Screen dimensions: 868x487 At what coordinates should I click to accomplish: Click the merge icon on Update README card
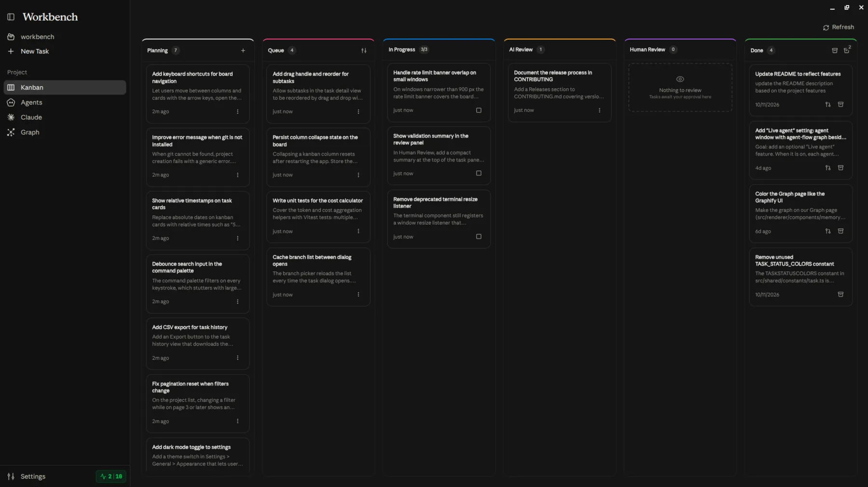tap(828, 105)
